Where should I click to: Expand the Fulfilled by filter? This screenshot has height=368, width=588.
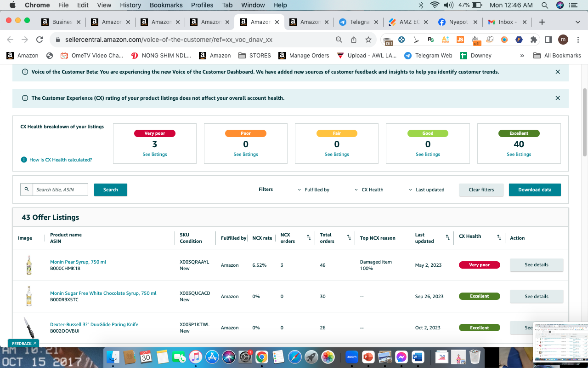coord(314,190)
